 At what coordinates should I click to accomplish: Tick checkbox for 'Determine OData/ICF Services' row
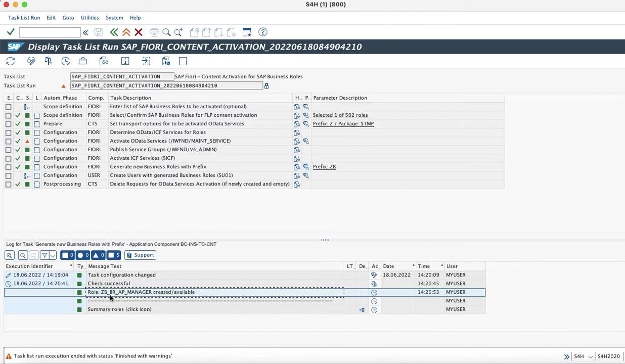[8, 132]
